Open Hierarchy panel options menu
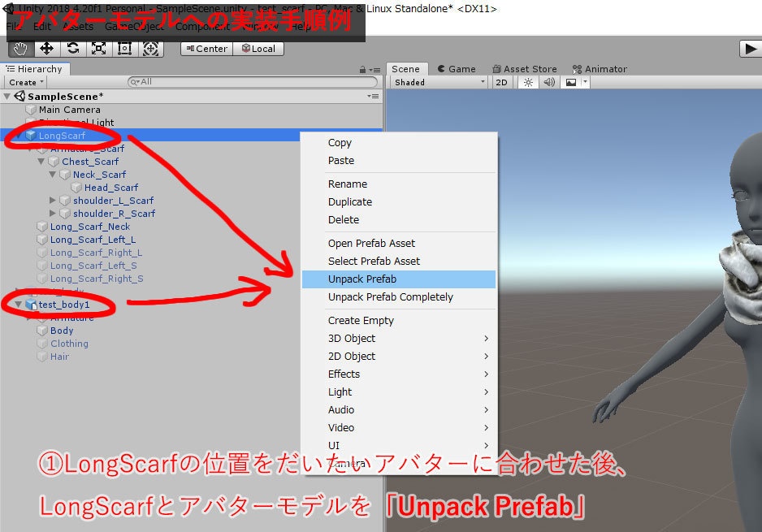The height and width of the screenshot is (532, 762). click(375, 70)
